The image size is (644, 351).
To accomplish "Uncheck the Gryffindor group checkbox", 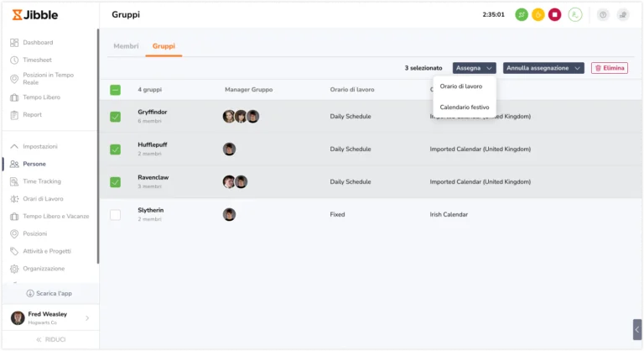I will [x=116, y=117].
